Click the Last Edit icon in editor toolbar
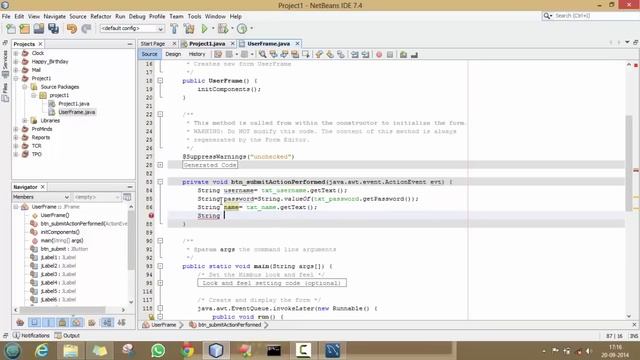 [x=218, y=54]
